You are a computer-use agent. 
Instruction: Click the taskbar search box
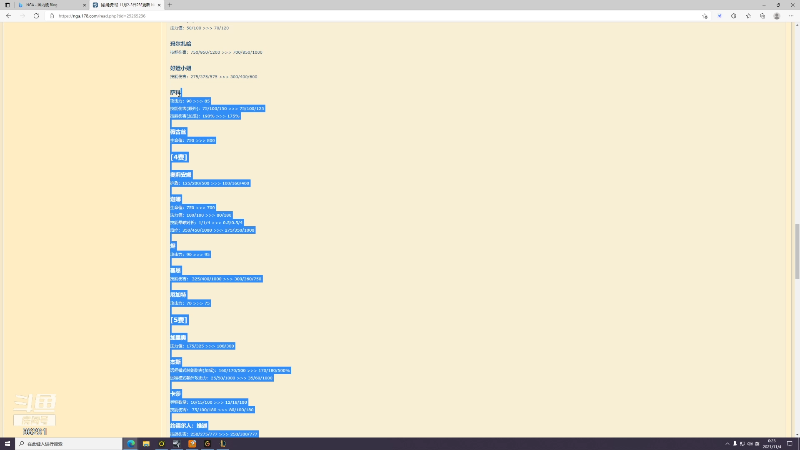click(x=69, y=444)
